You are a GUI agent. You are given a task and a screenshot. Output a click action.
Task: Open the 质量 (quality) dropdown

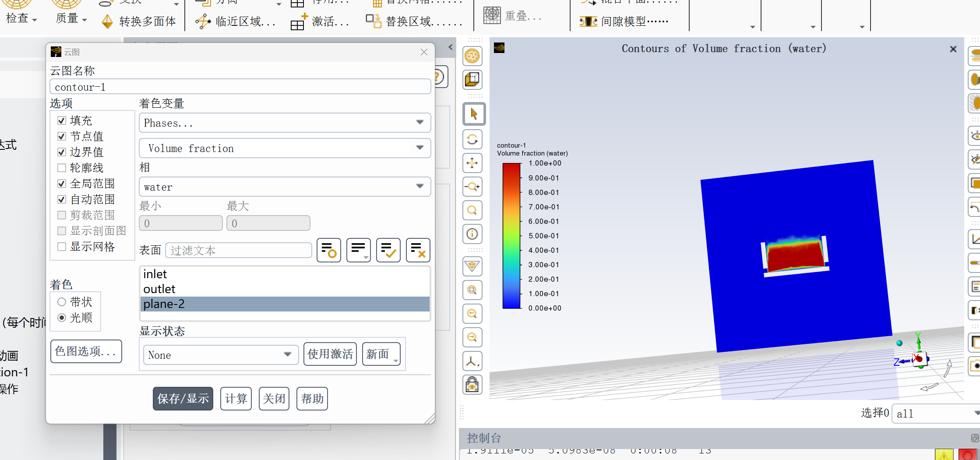(x=71, y=18)
